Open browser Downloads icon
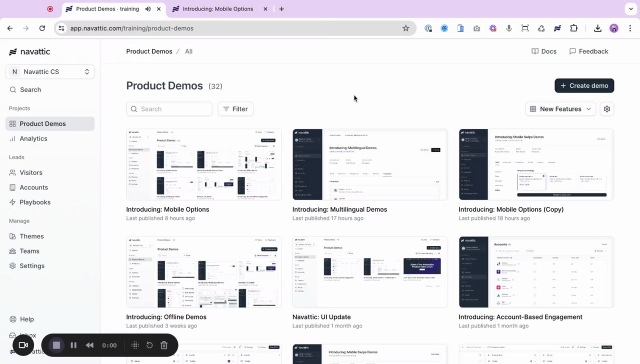 pos(597,28)
